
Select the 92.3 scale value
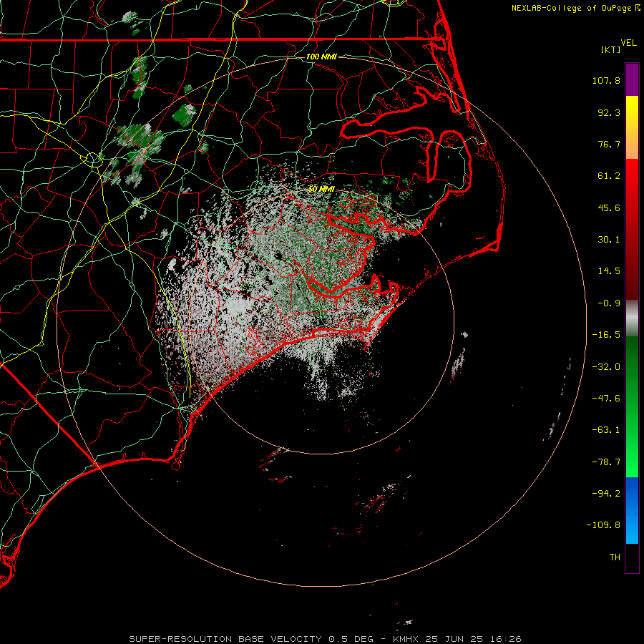pyautogui.click(x=609, y=112)
